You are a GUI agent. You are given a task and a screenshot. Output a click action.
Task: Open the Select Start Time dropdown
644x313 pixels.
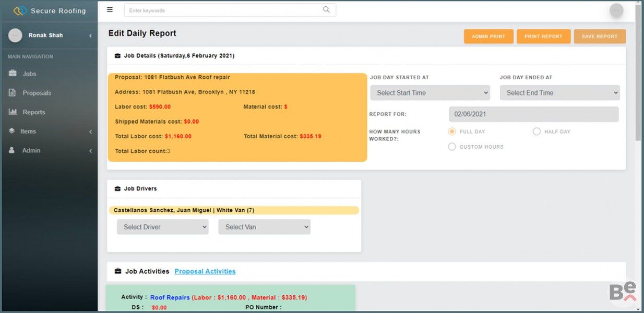pyautogui.click(x=430, y=93)
